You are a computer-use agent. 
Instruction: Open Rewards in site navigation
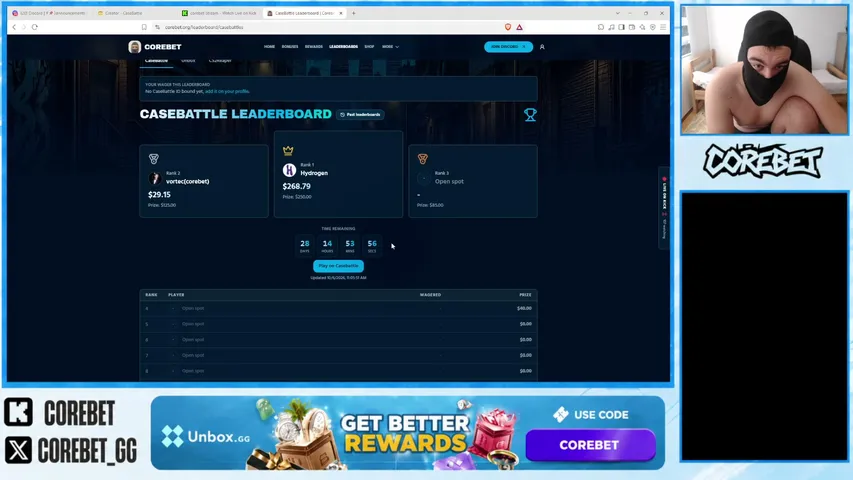[314, 47]
